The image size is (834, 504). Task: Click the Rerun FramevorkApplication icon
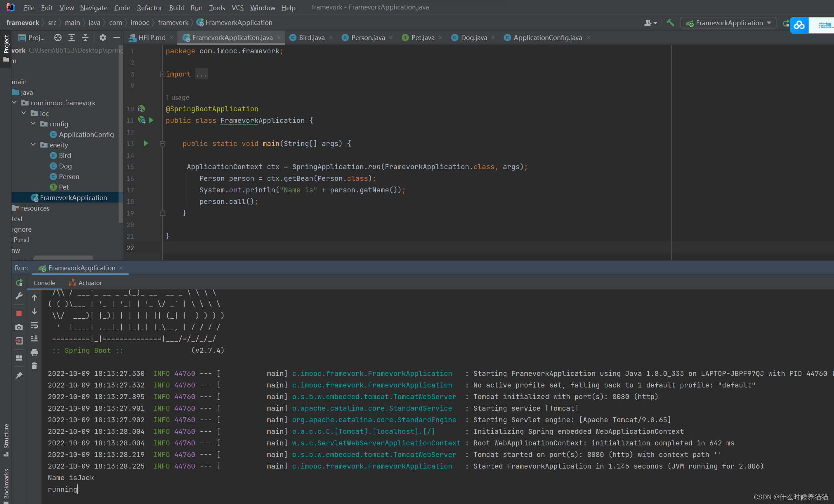pyautogui.click(x=19, y=283)
